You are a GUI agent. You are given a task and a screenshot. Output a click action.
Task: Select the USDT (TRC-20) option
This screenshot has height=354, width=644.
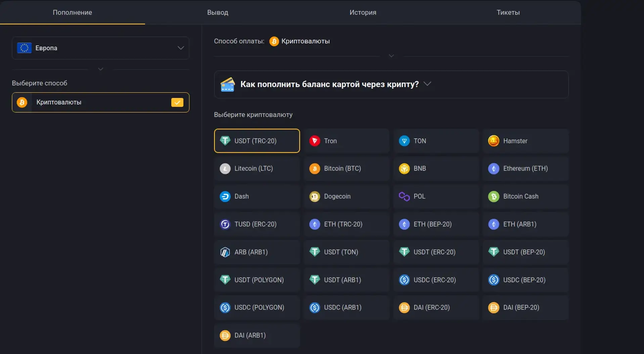click(257, 141)
